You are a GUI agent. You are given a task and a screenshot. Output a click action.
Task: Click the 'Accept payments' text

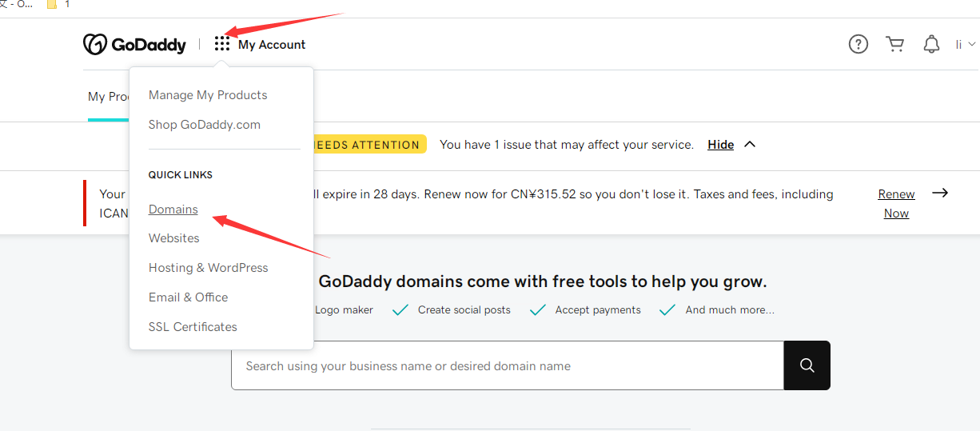pos(598,310)
